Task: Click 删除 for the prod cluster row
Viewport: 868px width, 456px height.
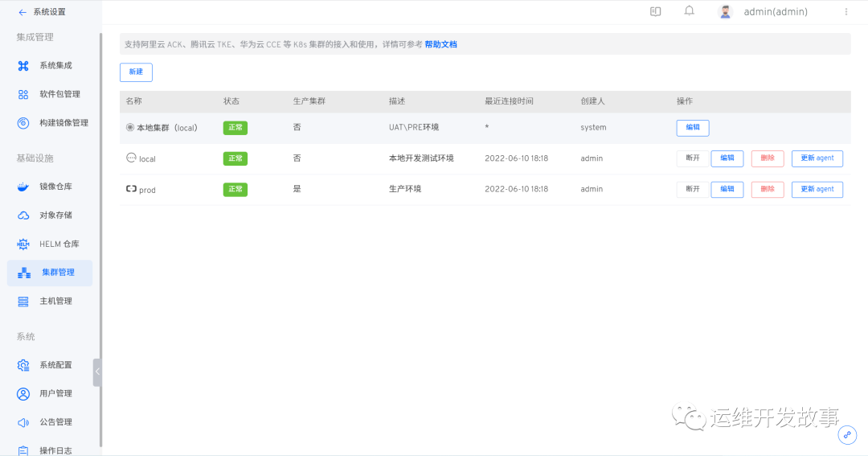Action: 768,190
